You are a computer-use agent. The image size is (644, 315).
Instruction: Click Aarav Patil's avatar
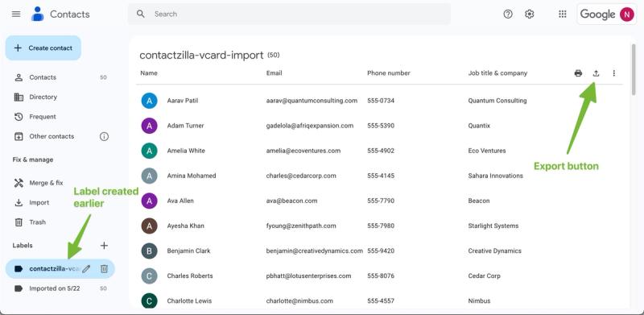(149, 101)
